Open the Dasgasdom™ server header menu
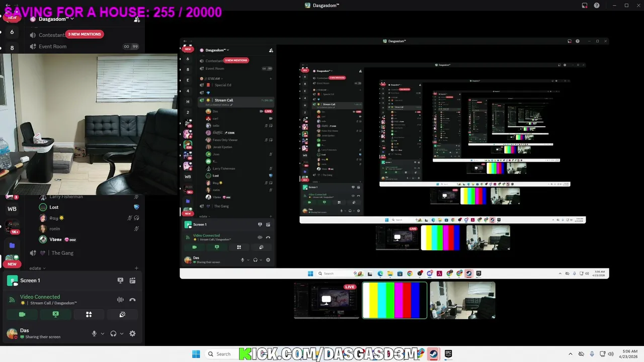 pos(55,19)
